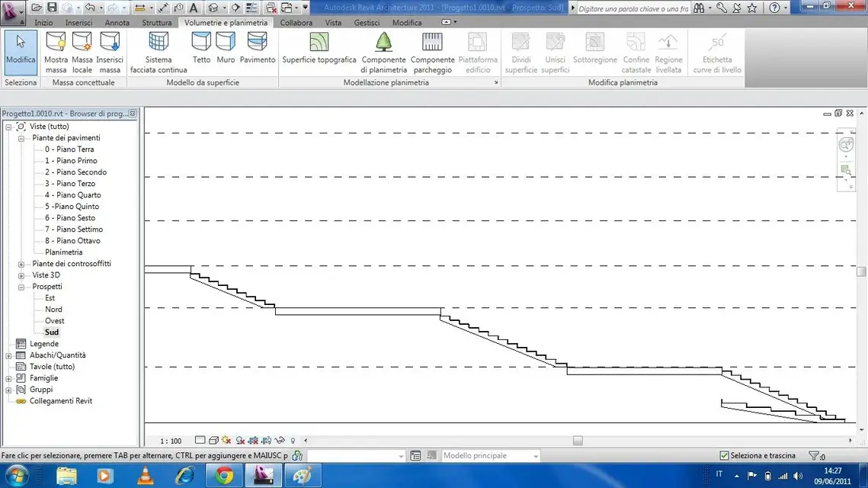The height and width of the screenshot is (488, 868).
Task: Select 4 - Piano Quarto floor plan
Action: point(72,195)
